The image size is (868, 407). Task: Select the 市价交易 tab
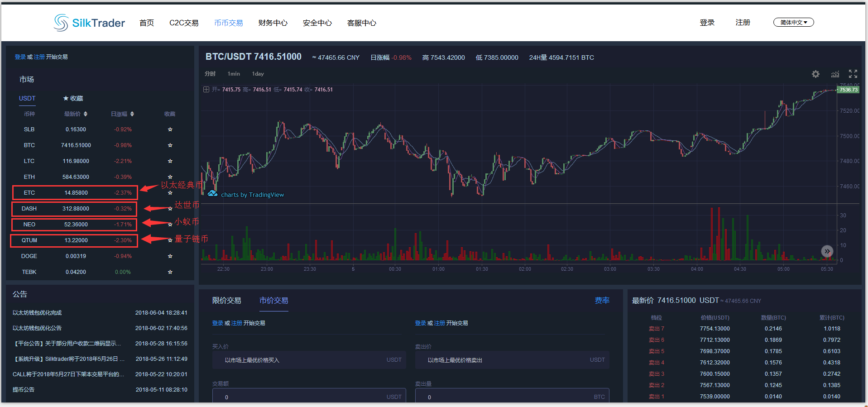pyautogui.click(x=274, y=301)
